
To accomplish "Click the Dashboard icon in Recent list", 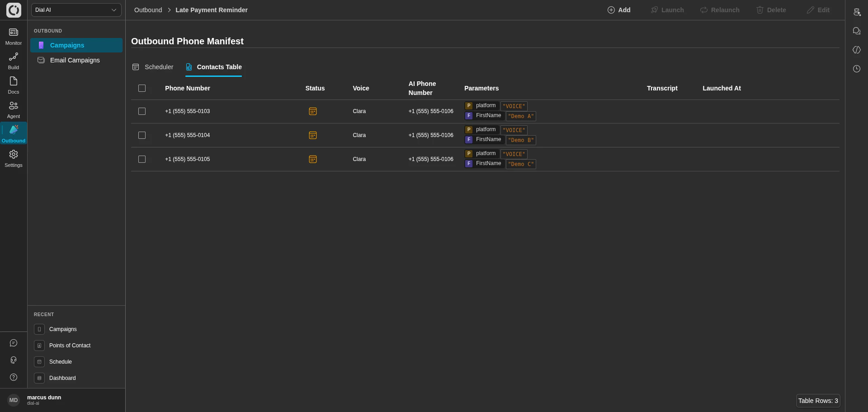I will (39, 378).
